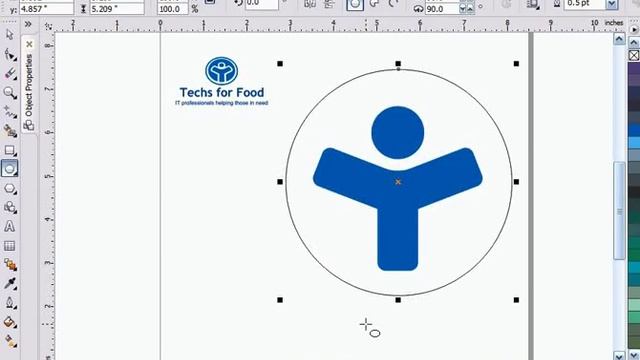Open the wrap text options icon

[532, 4]
